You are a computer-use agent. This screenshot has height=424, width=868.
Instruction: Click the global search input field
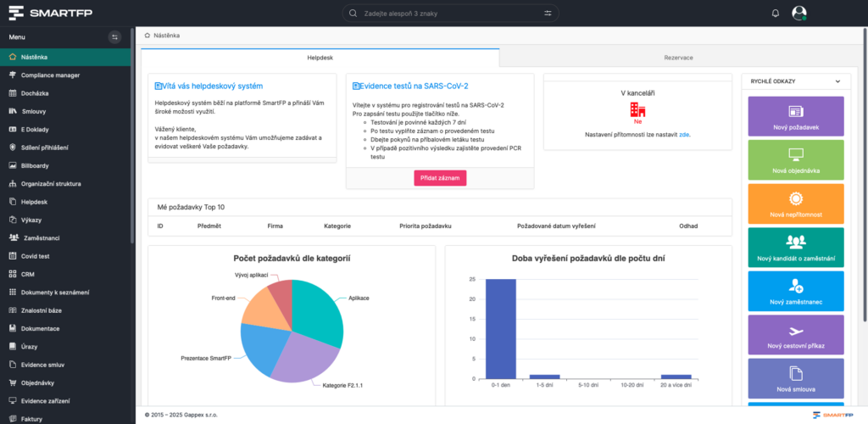(x=449, y=13)
